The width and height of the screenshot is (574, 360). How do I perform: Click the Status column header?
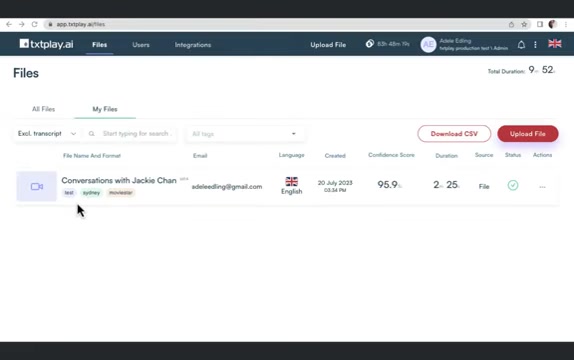pyautogui.click(x=513, y=155)
